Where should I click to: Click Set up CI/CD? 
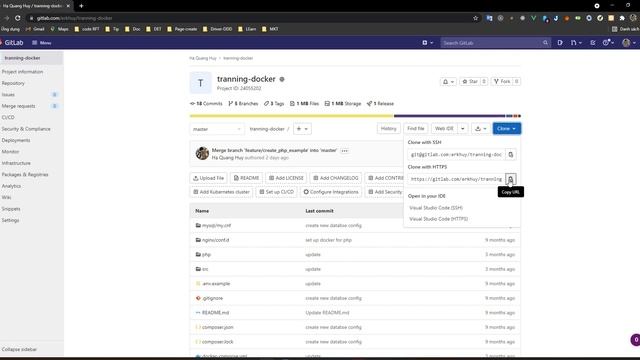277,192
